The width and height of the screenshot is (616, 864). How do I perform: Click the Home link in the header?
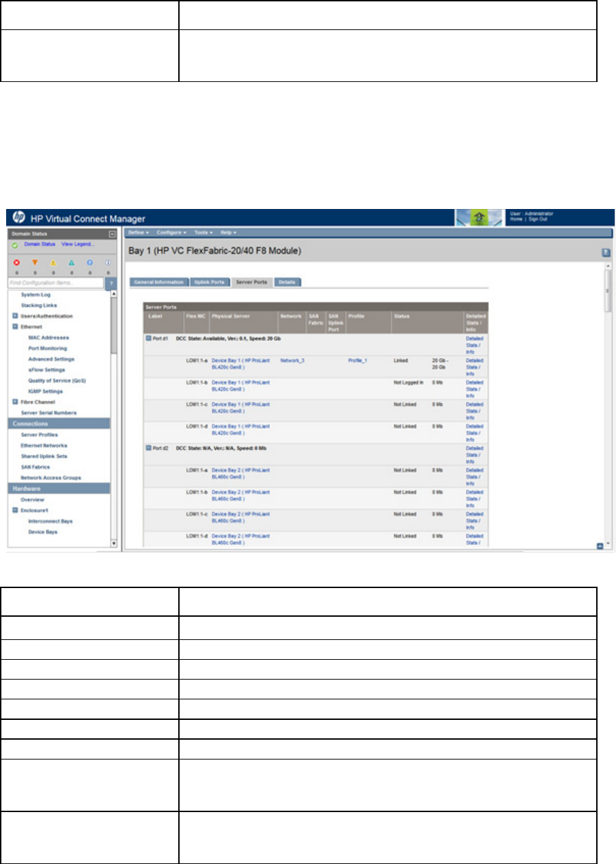[x=516, y=220]
